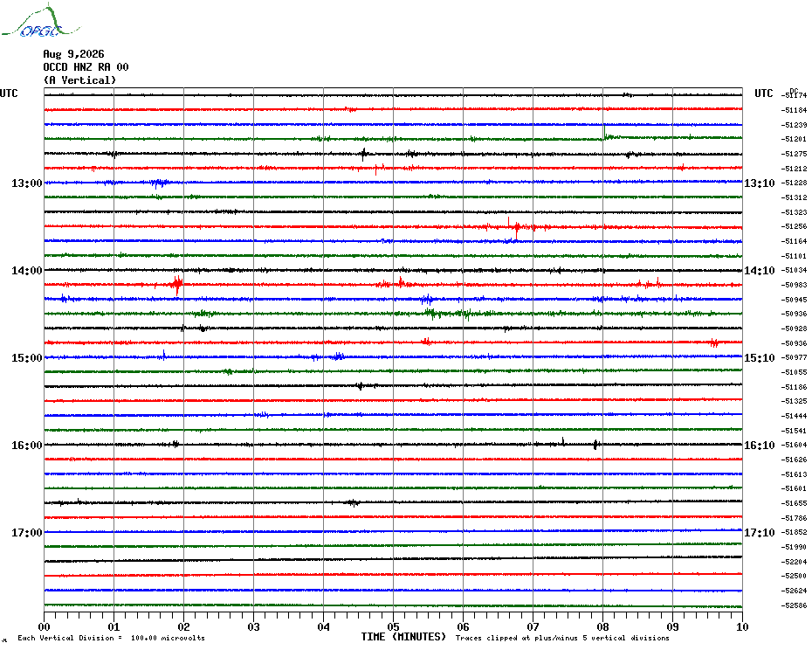The image size is (812, 650).
Task: Click the DC value '-51164'
Action: 795,241
